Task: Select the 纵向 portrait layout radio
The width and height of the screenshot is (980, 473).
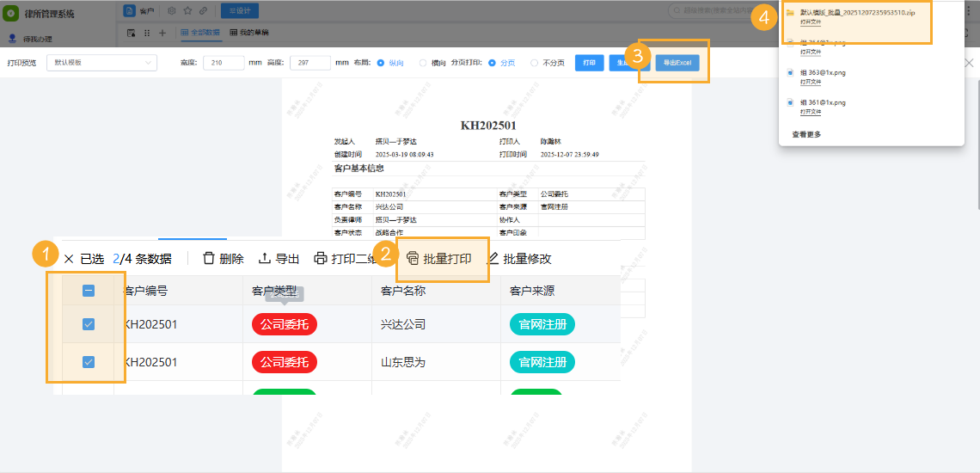Action: pyautogui.click(x=381, y=63)
